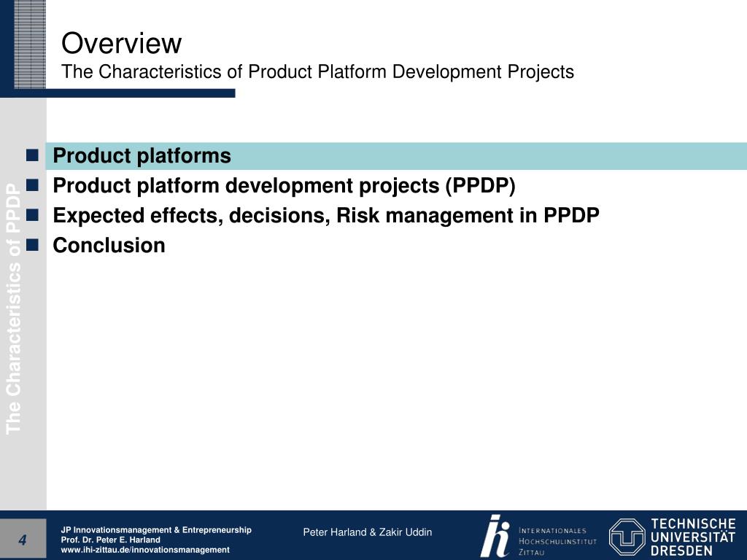Image resolution: width=747 pixels, height=560 pixels.
Task: Select the 'Product platforms' highlighted bullet
Action: click(x=396, y=156)
